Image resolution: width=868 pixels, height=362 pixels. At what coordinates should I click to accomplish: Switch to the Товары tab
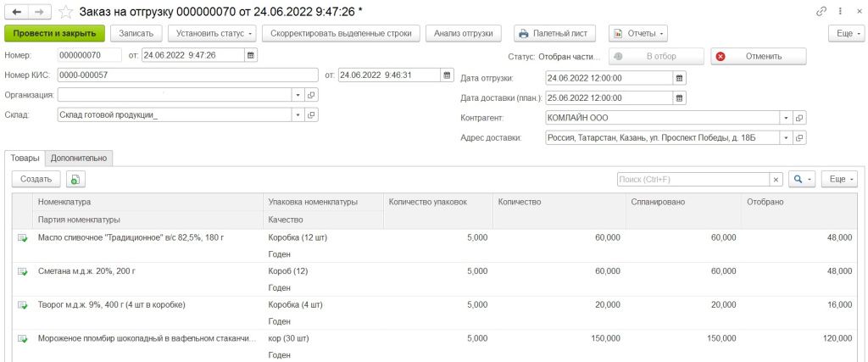coord(25,158)
